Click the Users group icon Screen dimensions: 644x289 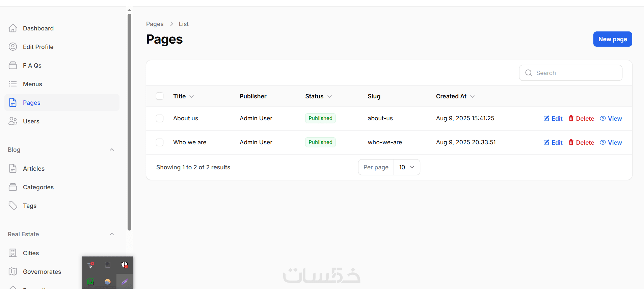[13, 121]
